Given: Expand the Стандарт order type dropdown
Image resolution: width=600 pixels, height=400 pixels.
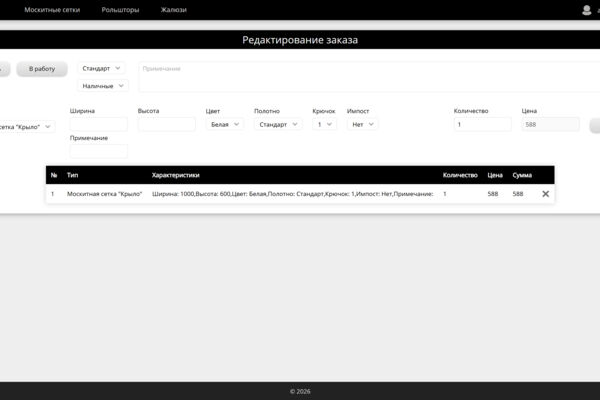Looking at the screenshot, I should [101, 69].
